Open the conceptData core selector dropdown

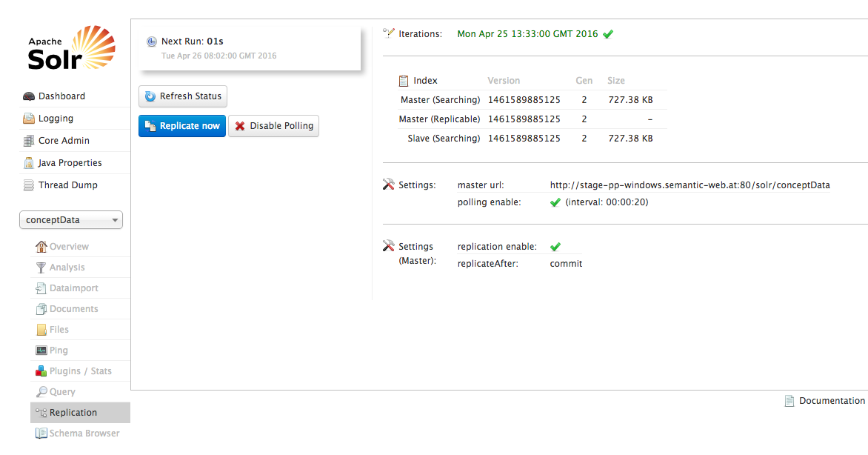click(x=71, y=220)
